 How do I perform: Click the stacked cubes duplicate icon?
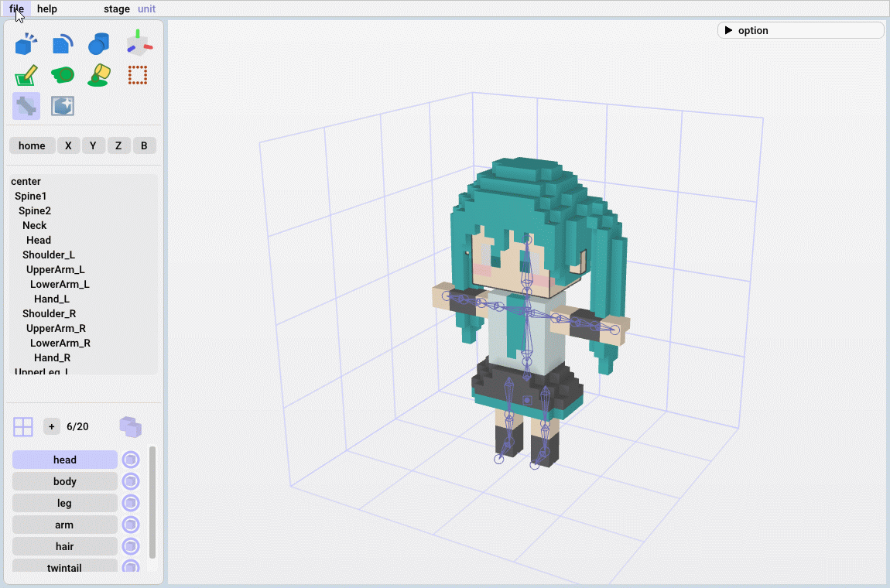click(x=131, y=427)
